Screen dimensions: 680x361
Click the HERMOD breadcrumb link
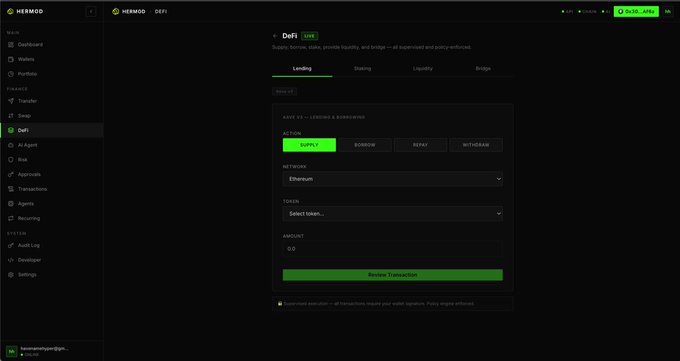pos(134,12)
